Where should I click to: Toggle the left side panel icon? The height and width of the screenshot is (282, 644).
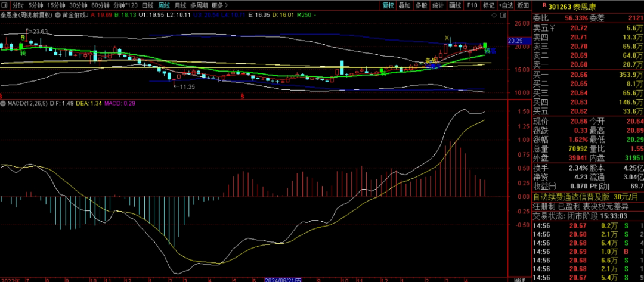[x=5, y=5]
